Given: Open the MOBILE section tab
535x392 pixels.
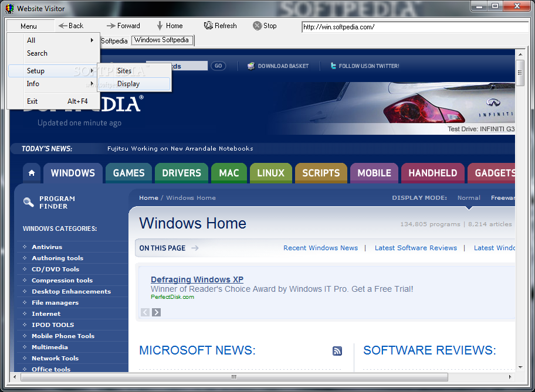Looking at the screenshot, I should coord(374,173).
